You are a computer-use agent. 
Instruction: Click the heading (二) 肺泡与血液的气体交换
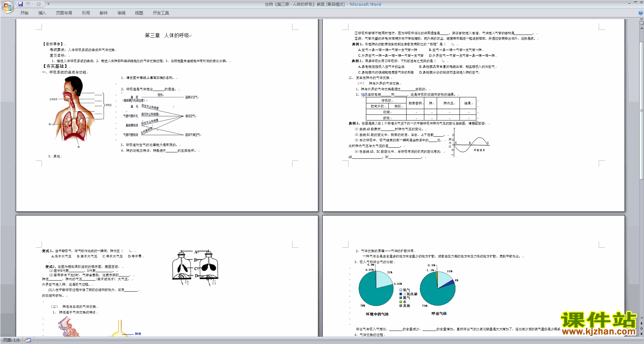tap(73, 306)
